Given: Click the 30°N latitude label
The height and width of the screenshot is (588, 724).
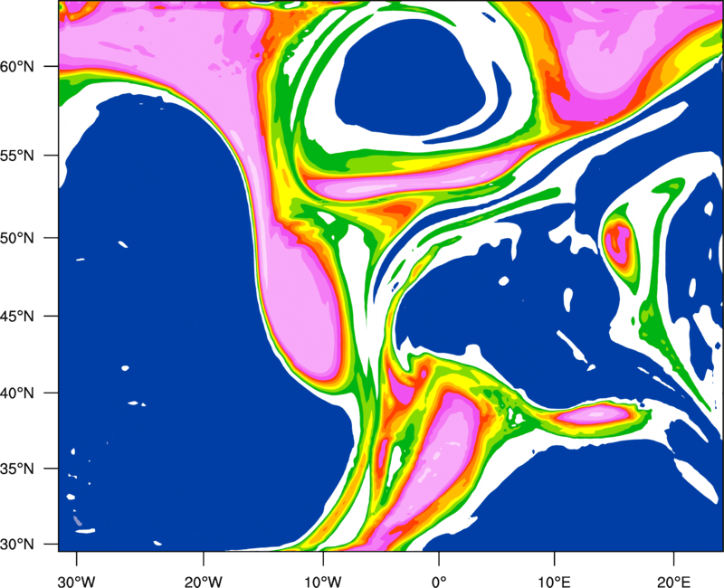Looking at the screenshot, I should [17, 545].
